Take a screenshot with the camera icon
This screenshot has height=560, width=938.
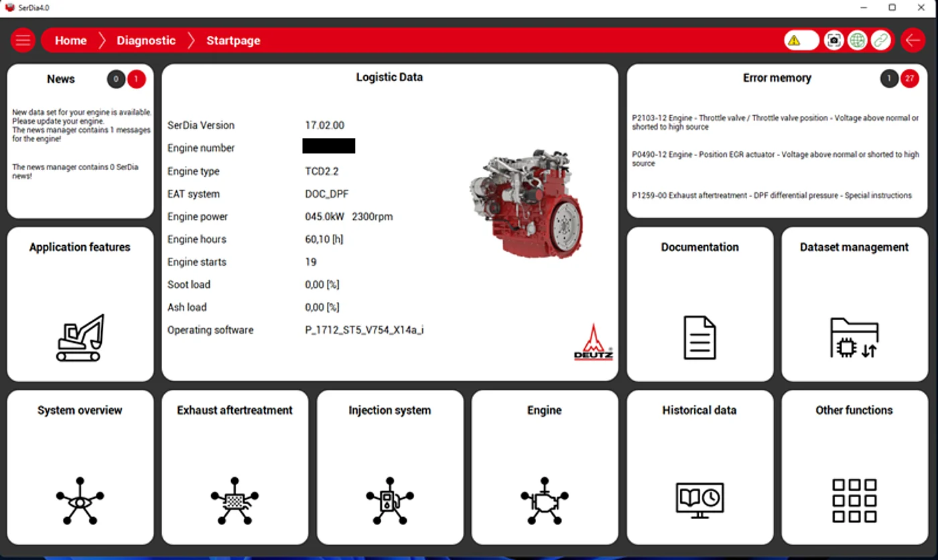[x=833, y=40]
